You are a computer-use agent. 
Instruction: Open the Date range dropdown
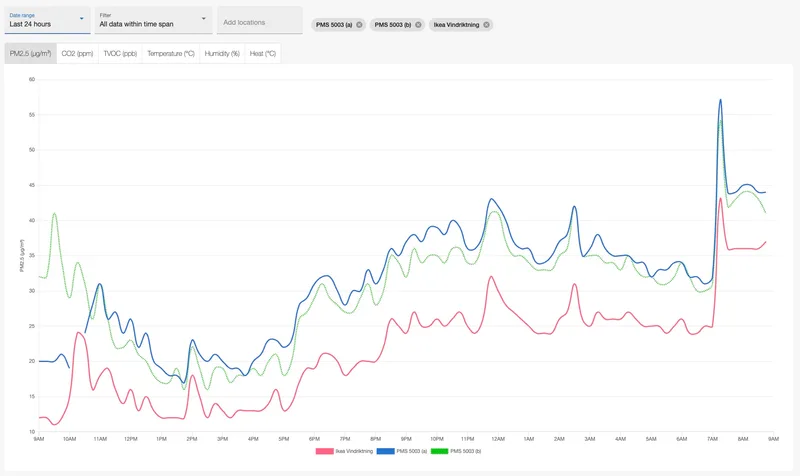[47, 20]
